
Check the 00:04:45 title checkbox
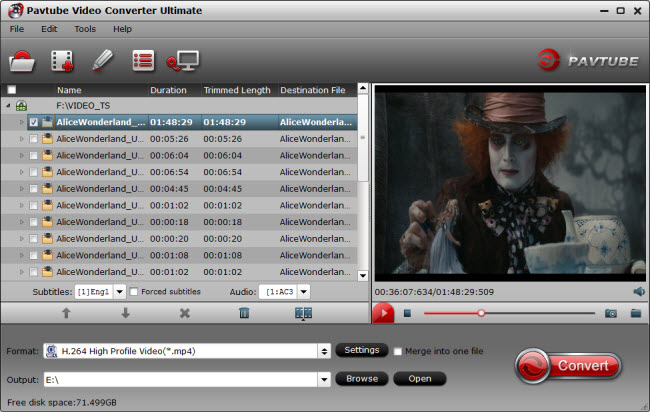tap(34, 189)
